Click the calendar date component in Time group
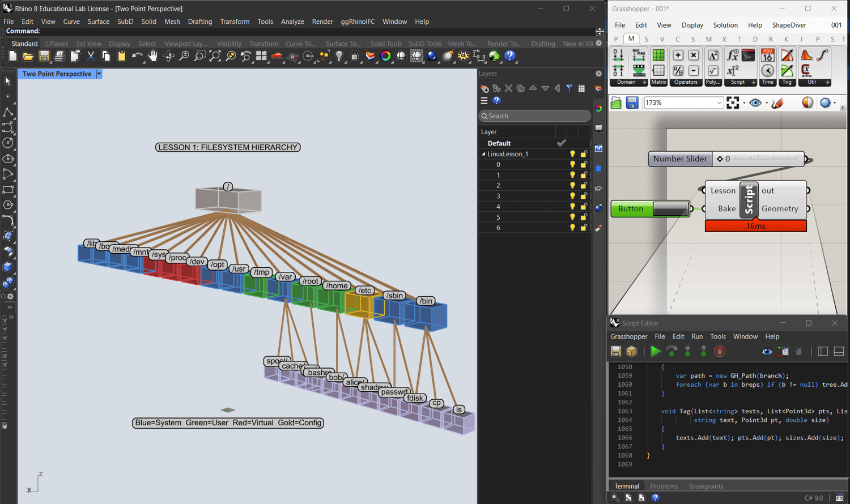The height and width of the screenshot is (504, 850). (767, 55)
